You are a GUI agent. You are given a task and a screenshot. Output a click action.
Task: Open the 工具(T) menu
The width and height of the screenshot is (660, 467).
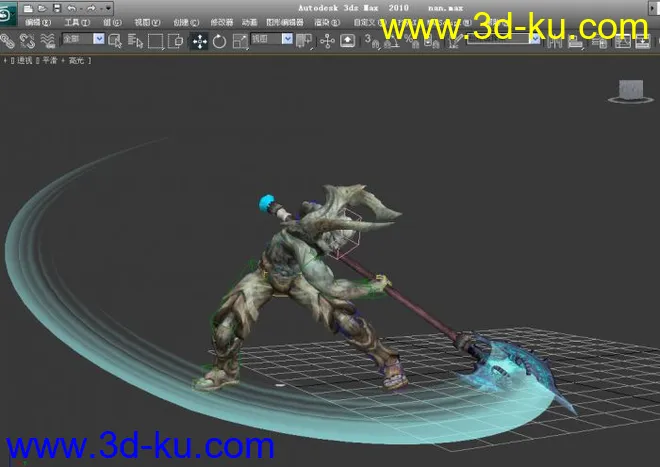pos(77,22)
